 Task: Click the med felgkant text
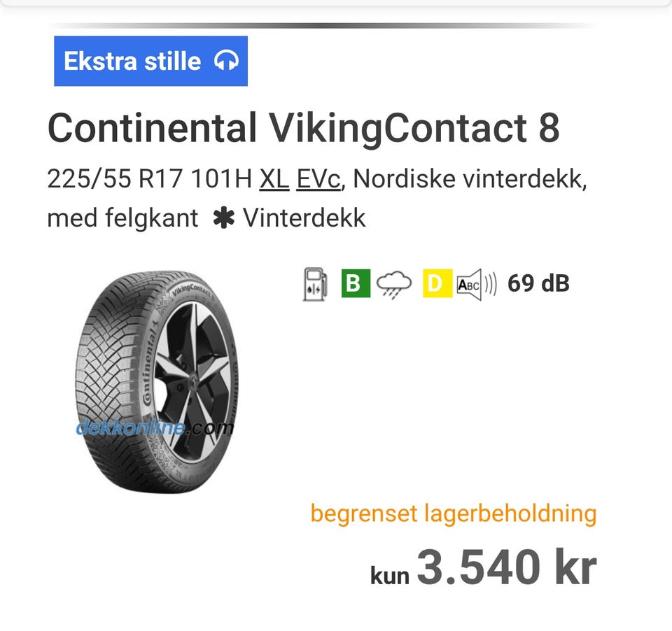tap(122, 218)
